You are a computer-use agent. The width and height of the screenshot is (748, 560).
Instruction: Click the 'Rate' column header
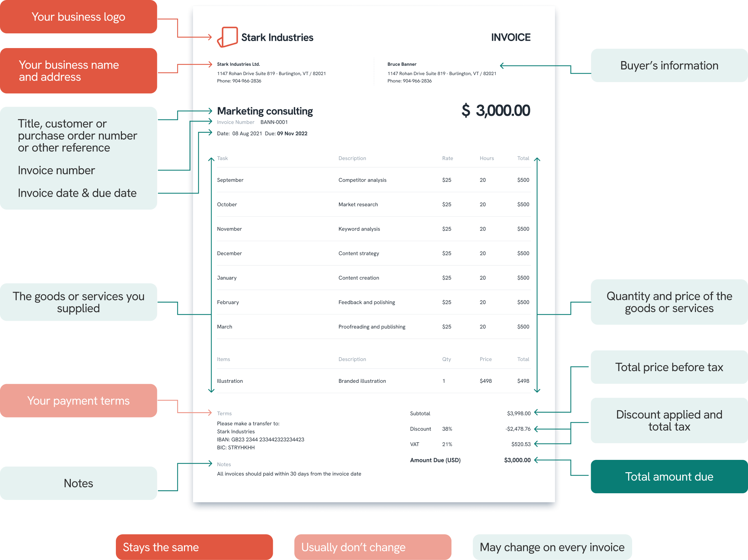[x=447, y=158]
